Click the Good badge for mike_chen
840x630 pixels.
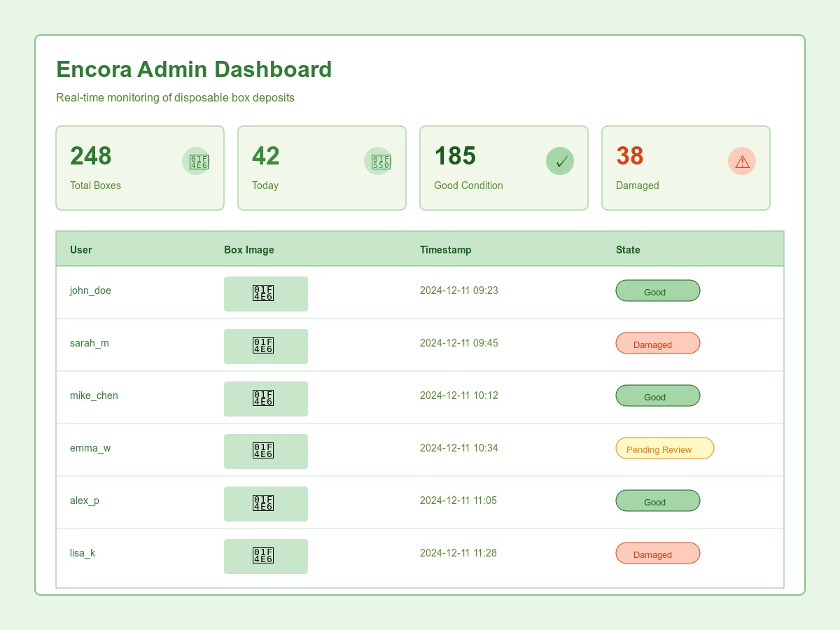click(658, 395)
